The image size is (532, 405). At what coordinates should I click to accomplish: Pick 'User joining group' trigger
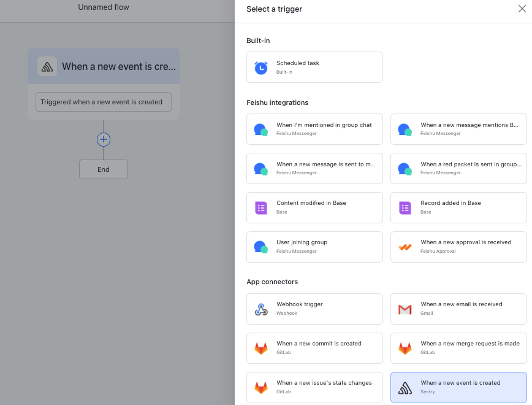(314, 247)
